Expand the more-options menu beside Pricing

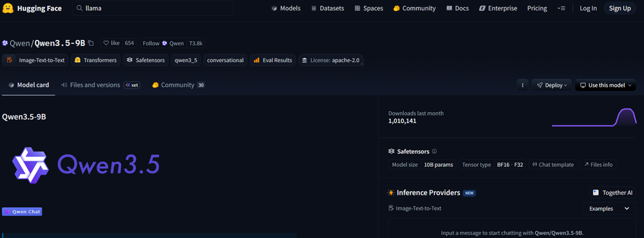(x=562, y=8)
